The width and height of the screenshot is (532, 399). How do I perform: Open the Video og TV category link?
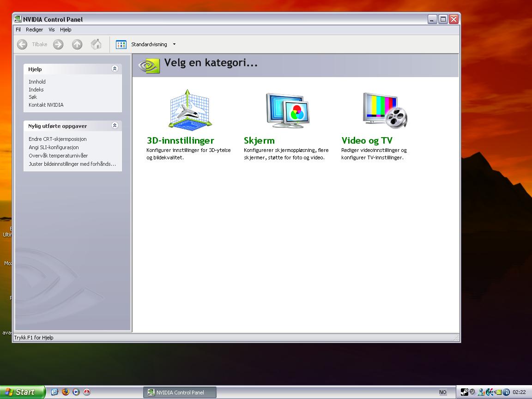[367, 140]
